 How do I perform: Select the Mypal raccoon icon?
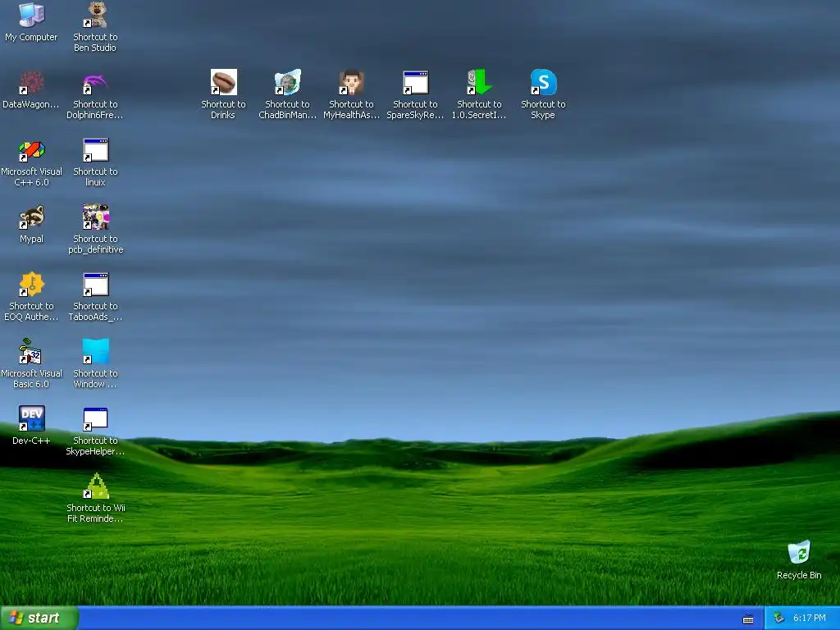click(x=31, y=217)
